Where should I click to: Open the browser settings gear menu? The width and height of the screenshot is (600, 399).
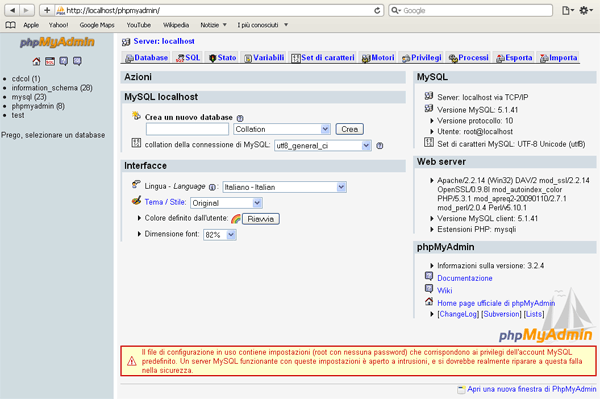click(585, 10)
